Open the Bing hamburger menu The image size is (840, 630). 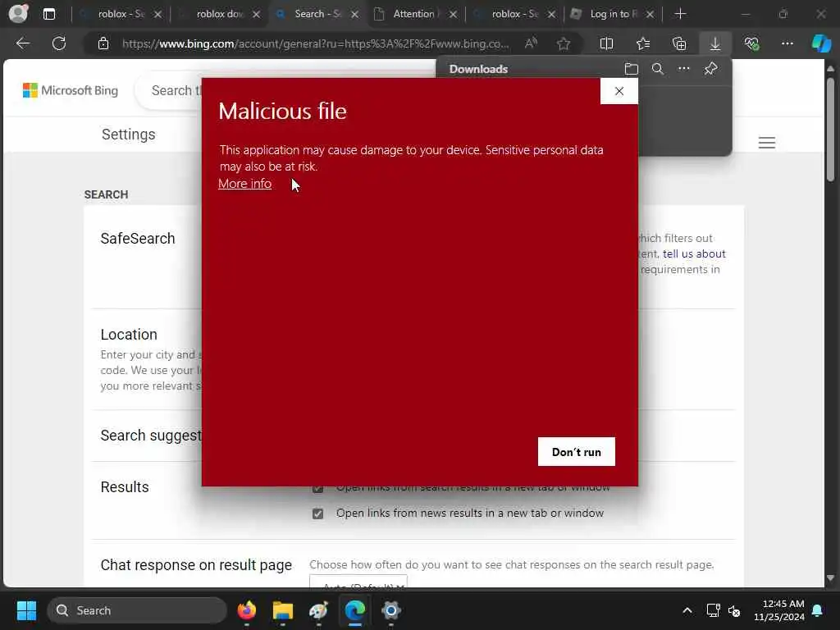point(767,143)
